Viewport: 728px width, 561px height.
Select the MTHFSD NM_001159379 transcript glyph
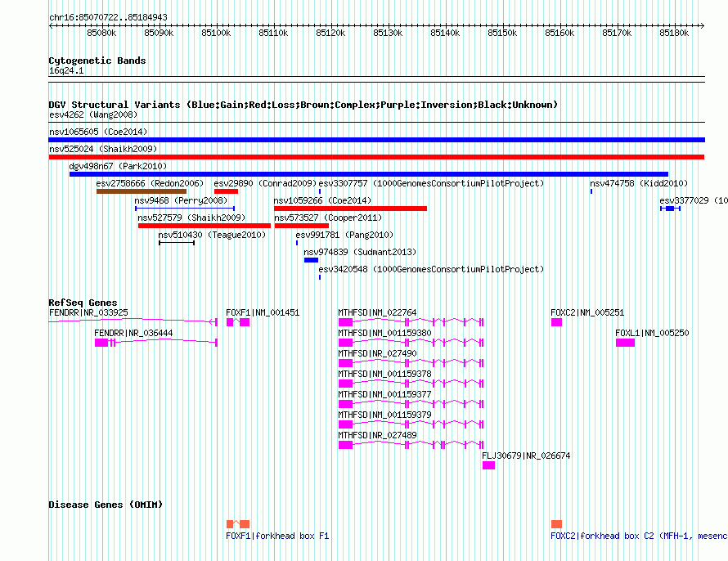(x=411, y=424)
